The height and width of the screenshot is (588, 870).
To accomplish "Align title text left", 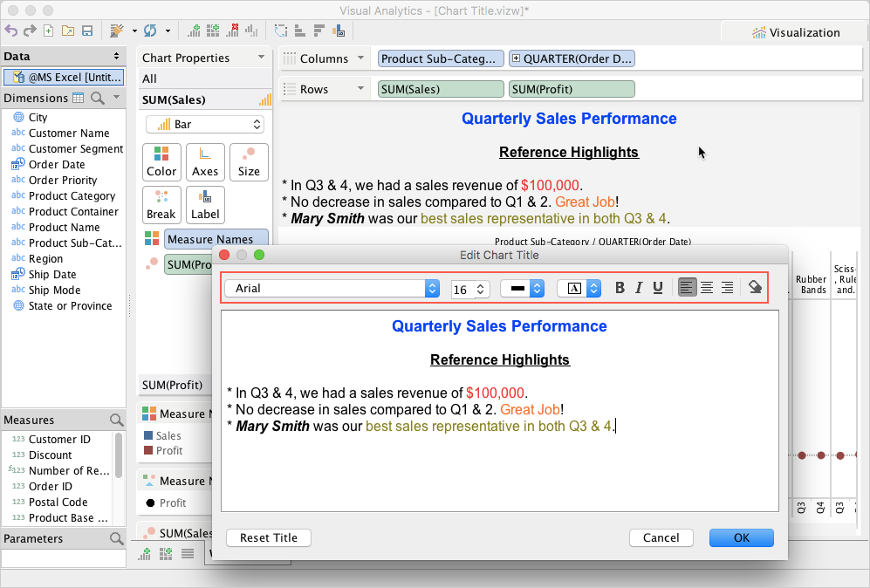I will [687, 287].
